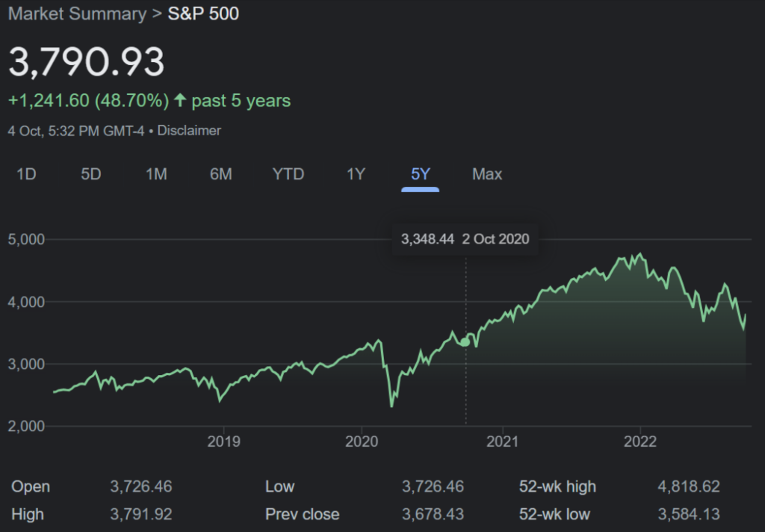Click the 3,348.44 2 Oct 2020 tooltip

pyautogui.click(x=465, y=239)
